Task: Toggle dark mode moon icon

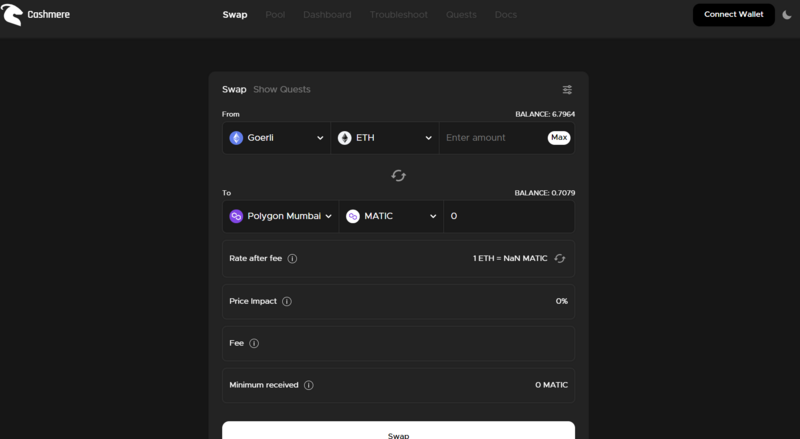Action: 787,15
